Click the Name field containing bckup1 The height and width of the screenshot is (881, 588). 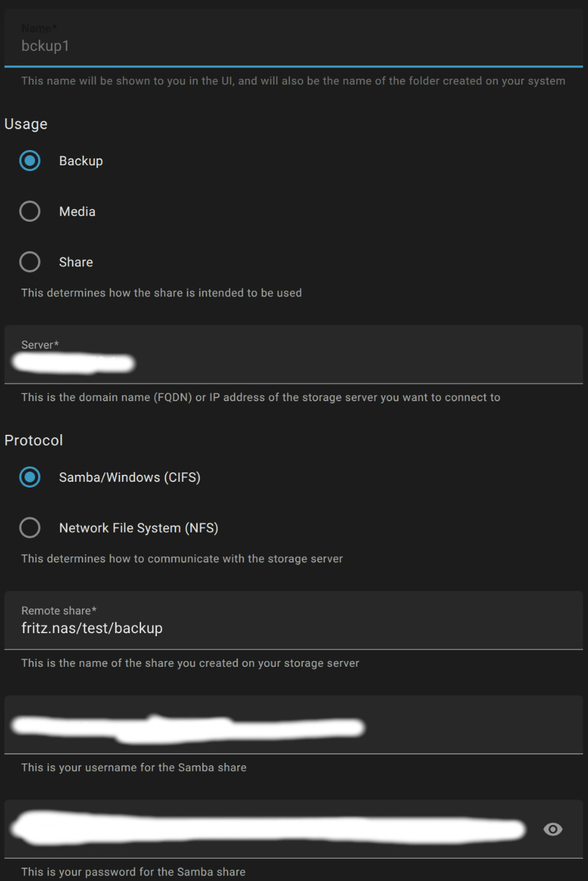pos(292,46)
